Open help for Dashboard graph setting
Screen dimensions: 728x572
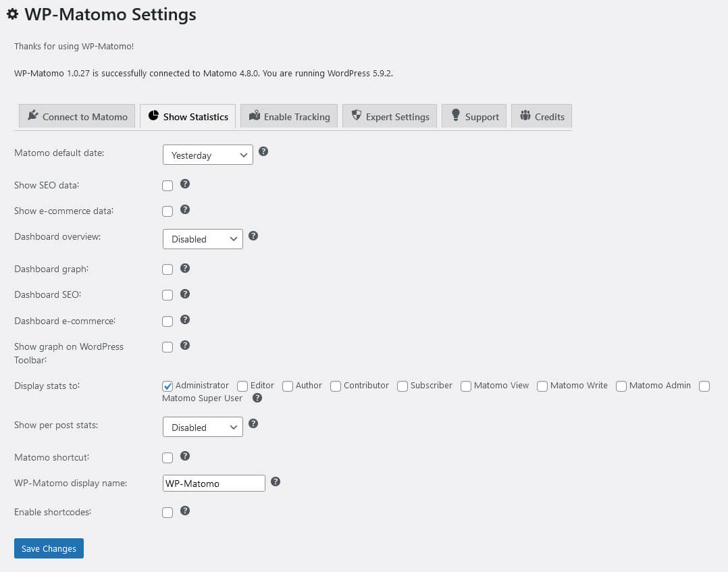tap(185, 267)
